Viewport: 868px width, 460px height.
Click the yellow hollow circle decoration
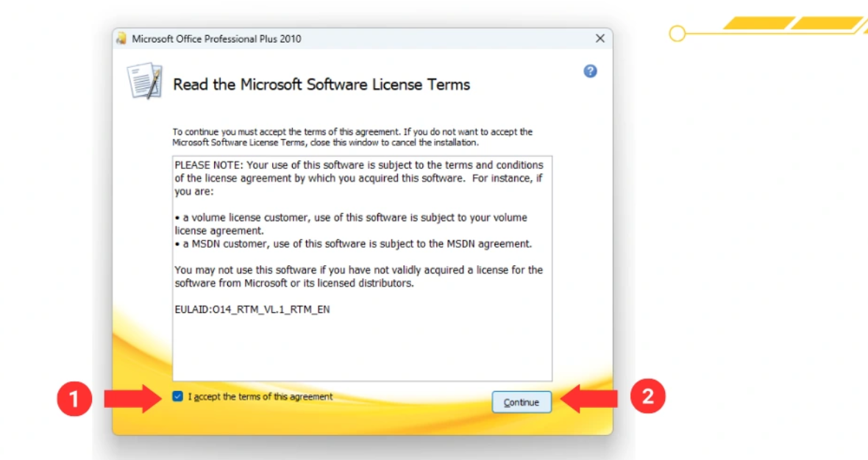(x=677, y=33)
